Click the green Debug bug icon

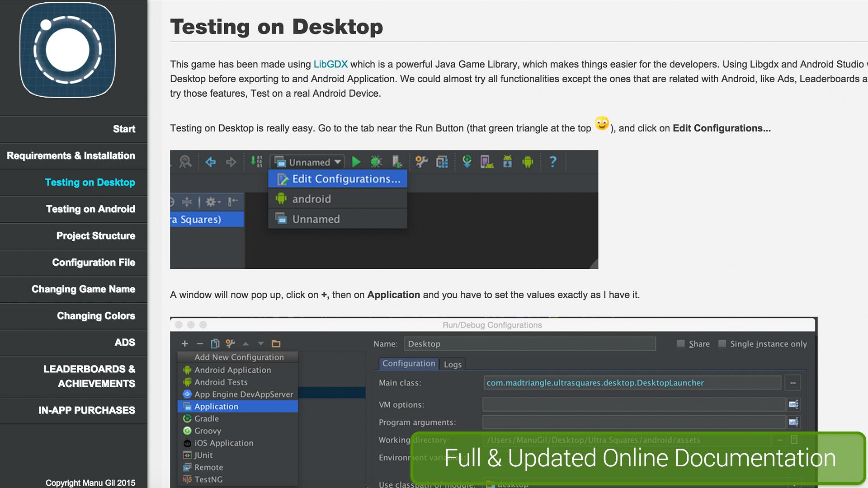click(376, 162)
